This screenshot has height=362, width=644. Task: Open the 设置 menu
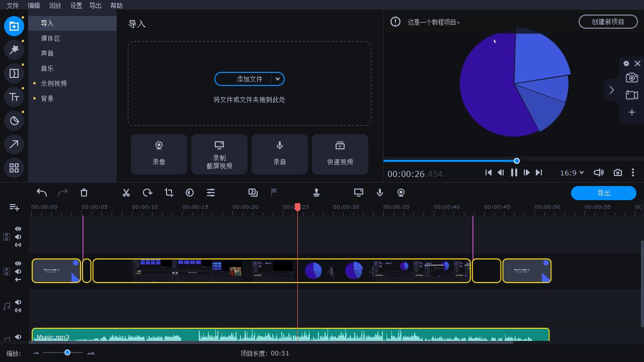[x=76, y=6]
